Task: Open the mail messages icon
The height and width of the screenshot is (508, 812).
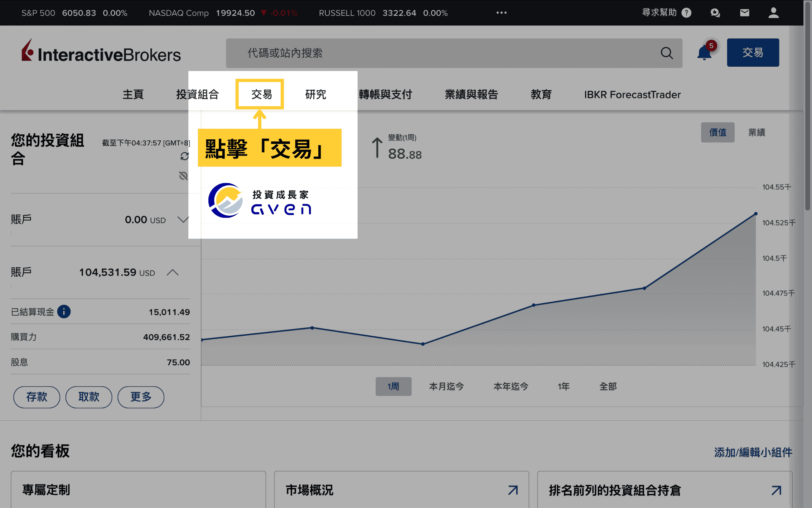Action: point(745,13)
